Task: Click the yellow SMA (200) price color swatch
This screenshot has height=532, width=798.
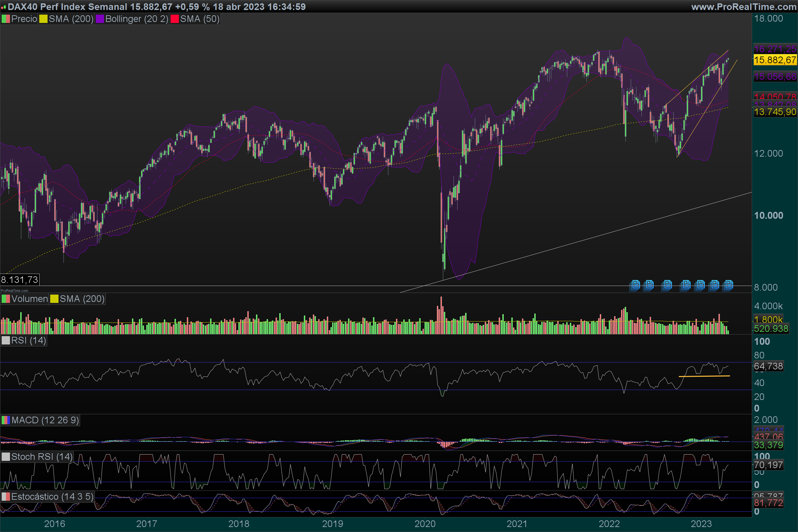Action: (x=43, y=19)
